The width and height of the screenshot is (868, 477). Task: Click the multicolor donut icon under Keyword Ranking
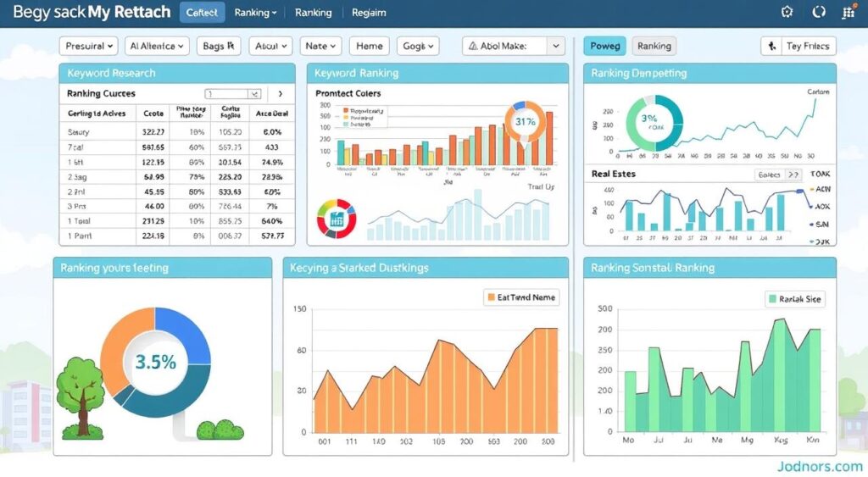click(x=336, y=219)
